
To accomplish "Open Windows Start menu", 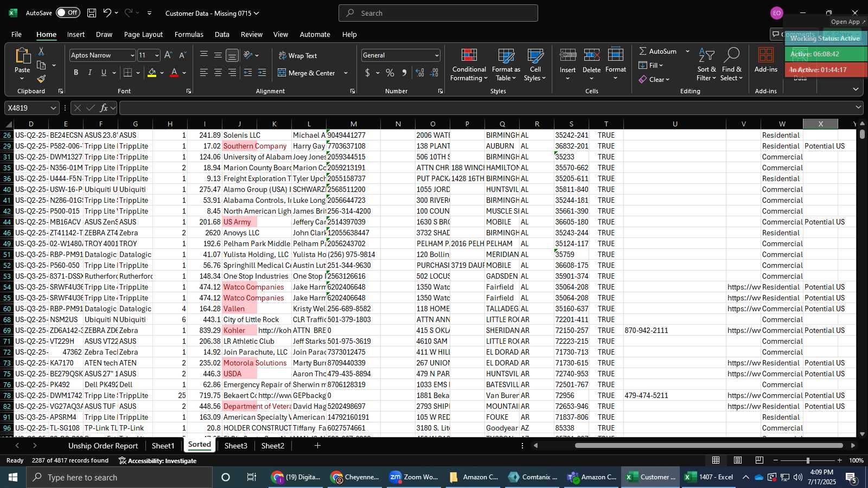I will (x=13, y=477).
